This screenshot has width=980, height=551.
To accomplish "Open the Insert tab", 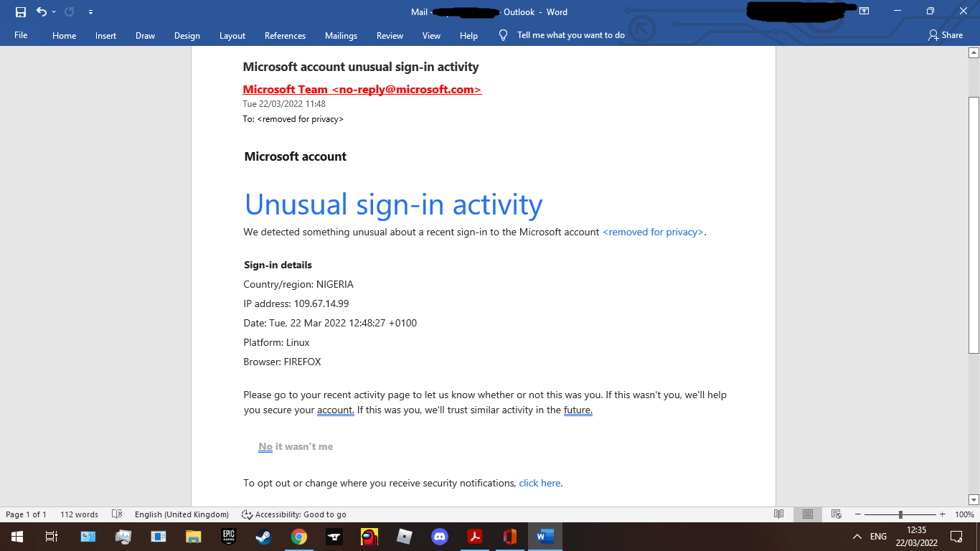I will pyautogui.click(x=105, y=35).
